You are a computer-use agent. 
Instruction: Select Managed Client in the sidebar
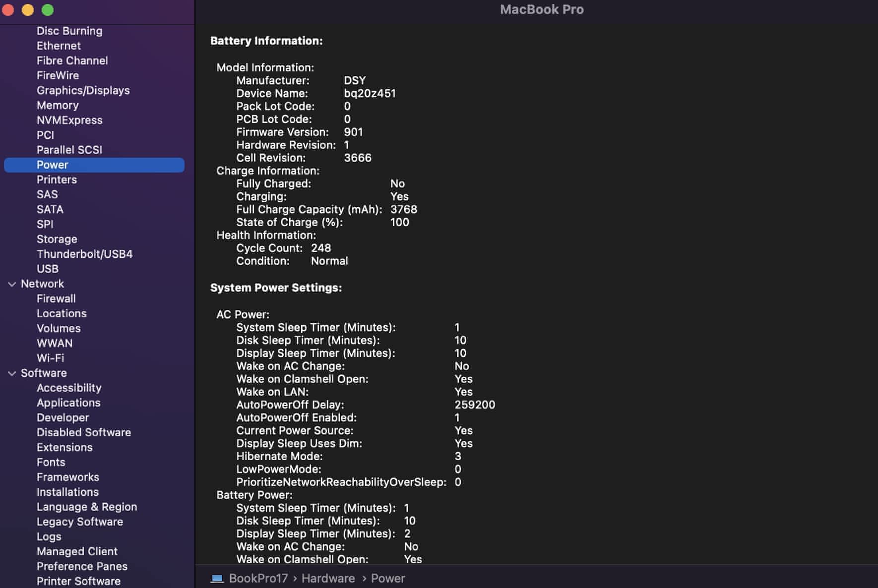[77, 551]
